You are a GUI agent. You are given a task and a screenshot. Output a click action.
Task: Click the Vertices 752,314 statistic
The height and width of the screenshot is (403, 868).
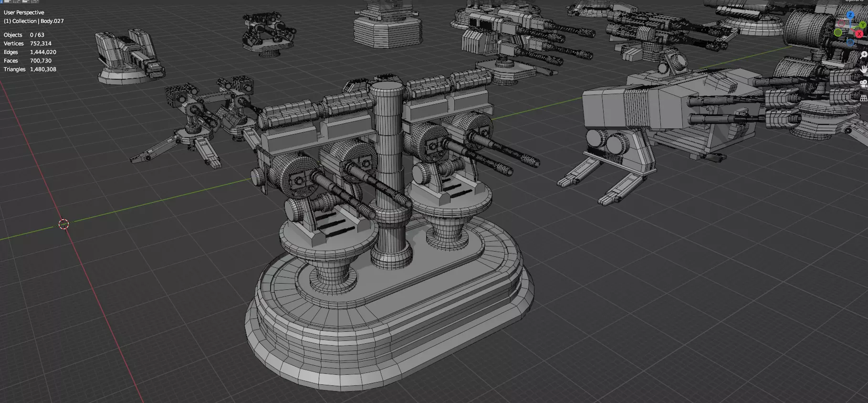point(28,43)
